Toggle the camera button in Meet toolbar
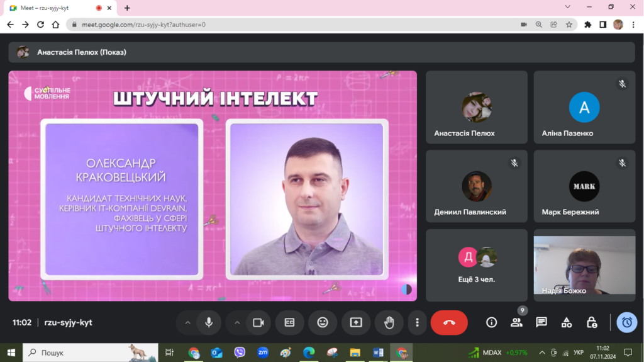 tap(258, 322)
